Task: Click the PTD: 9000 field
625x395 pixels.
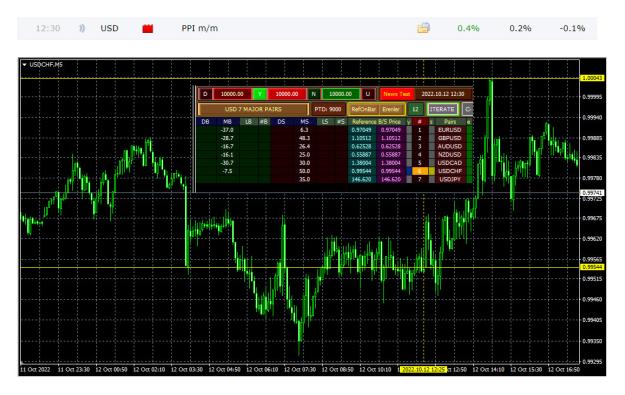Action: 328,109
